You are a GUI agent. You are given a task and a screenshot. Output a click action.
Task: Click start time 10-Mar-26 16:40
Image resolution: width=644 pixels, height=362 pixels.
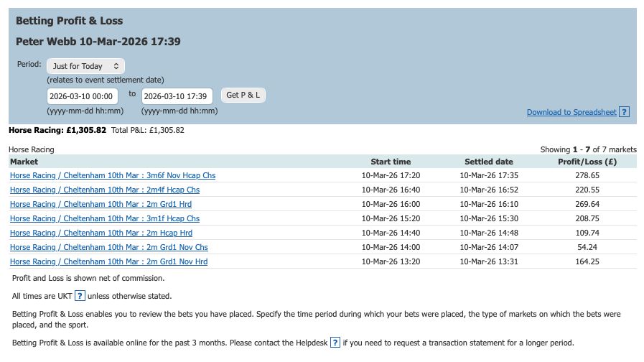[x=391, y=190]
